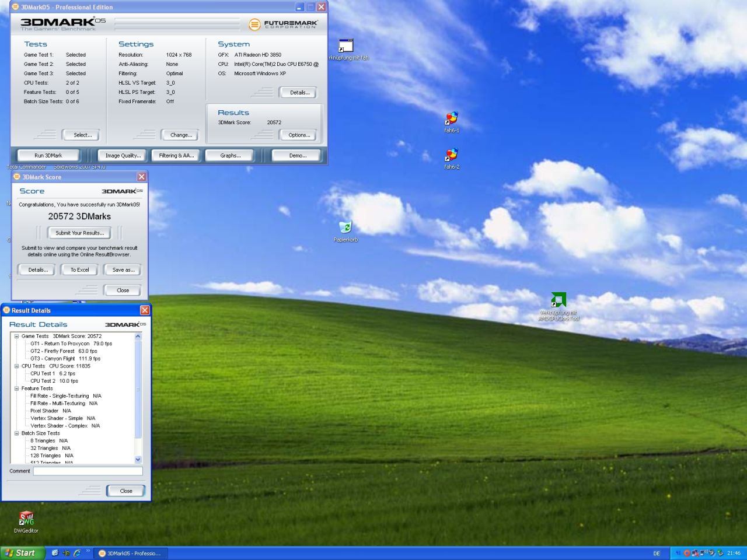Select the 8 Triangles row

pos(49,441)
